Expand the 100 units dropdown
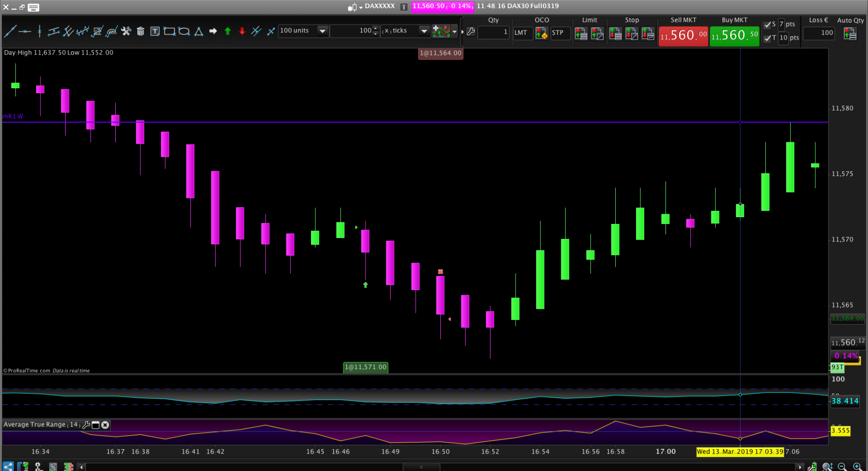 (323, 31)
